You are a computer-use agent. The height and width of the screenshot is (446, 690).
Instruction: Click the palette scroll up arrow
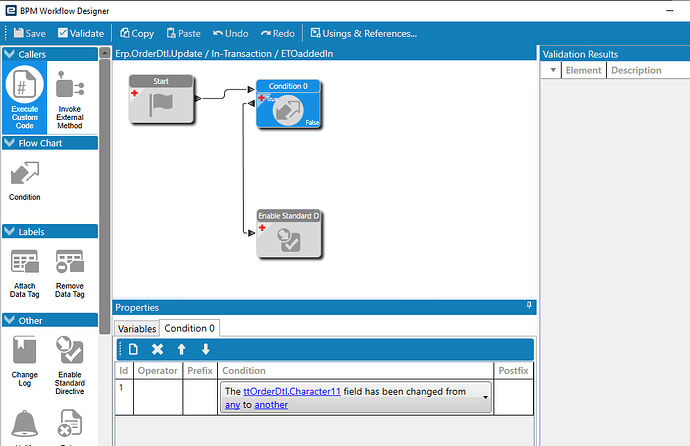pos(104,53)
